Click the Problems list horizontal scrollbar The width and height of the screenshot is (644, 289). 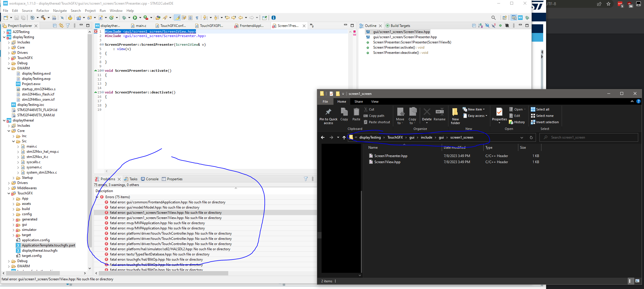click(163, 273)
